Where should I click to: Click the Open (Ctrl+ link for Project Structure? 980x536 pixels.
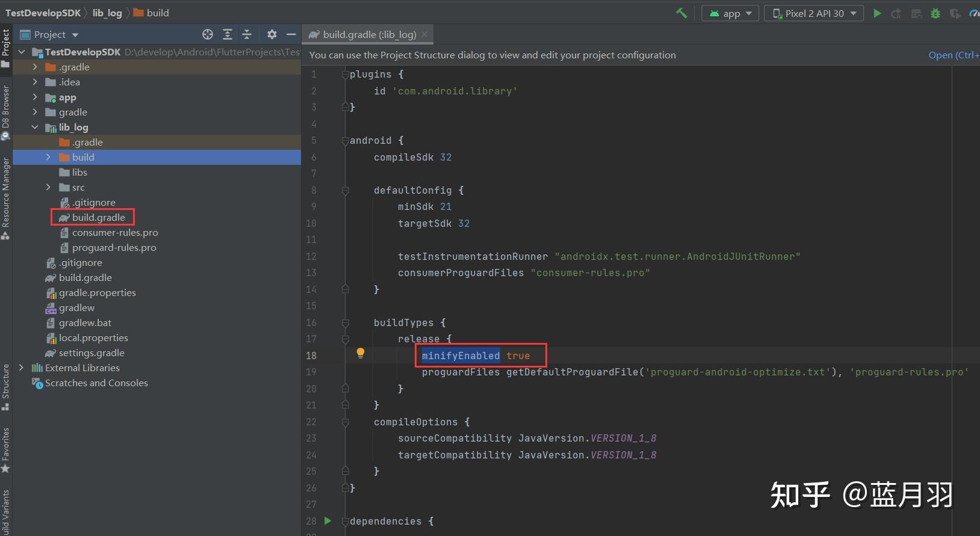tap(954, 55)
